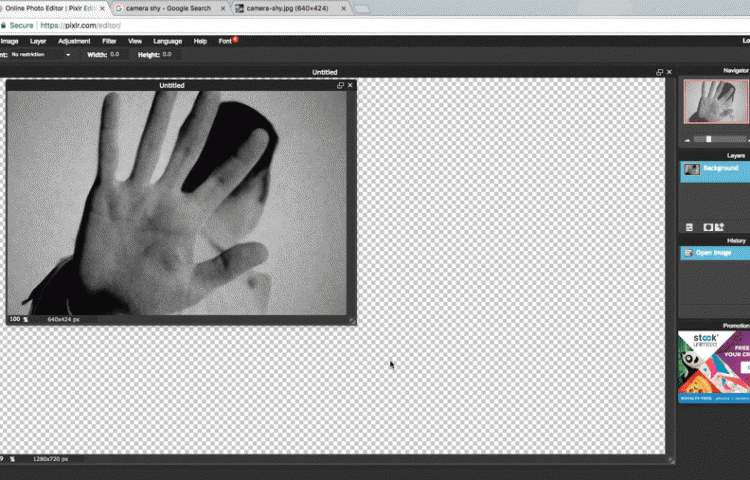This screenshot has height=480, width=750.
Task: Open the Help menu
Action: (200, 41)
